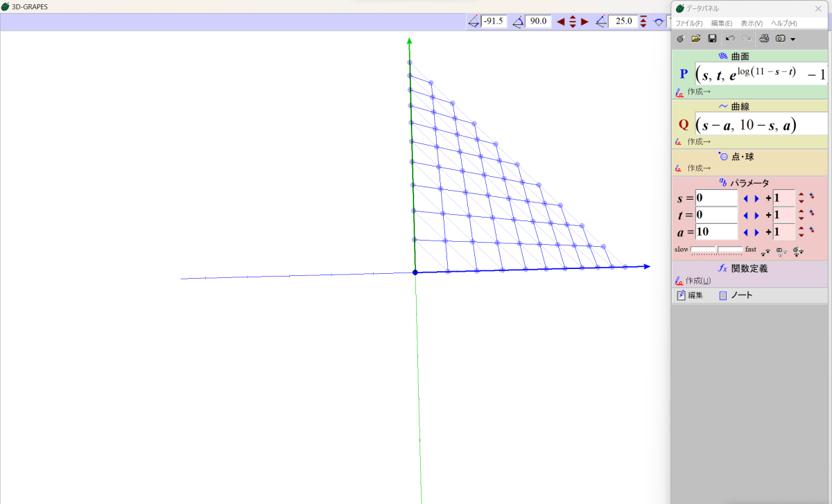Open the 表示(V) menu
Image resolution: width=832 pixels, height=504 pixels.
(x=752, y=24)
